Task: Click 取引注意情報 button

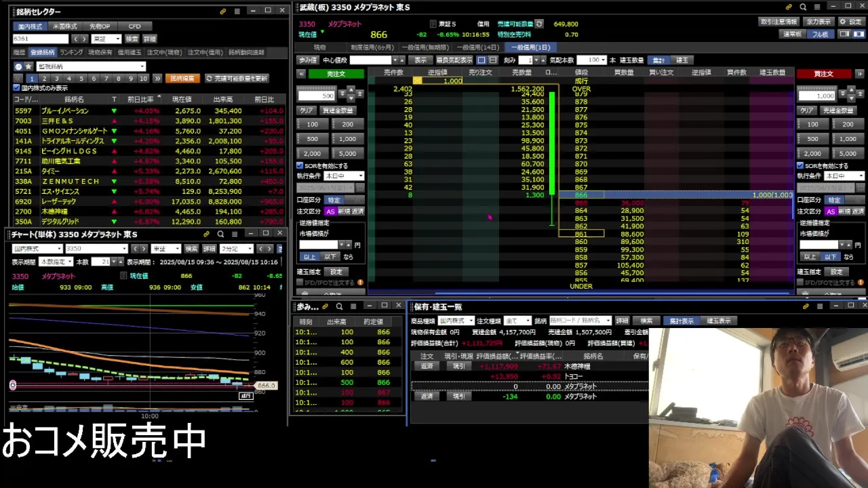Action: (x=778, y=22)
